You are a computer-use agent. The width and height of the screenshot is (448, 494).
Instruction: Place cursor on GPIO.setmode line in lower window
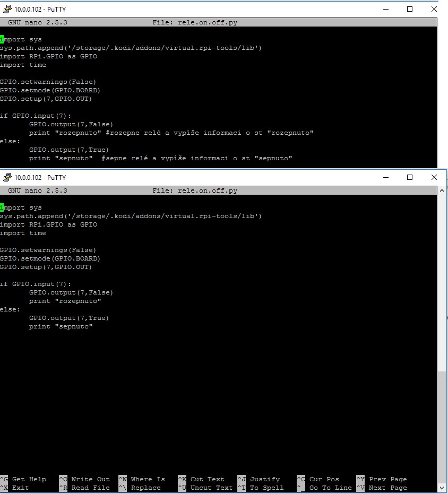point(50,258)
